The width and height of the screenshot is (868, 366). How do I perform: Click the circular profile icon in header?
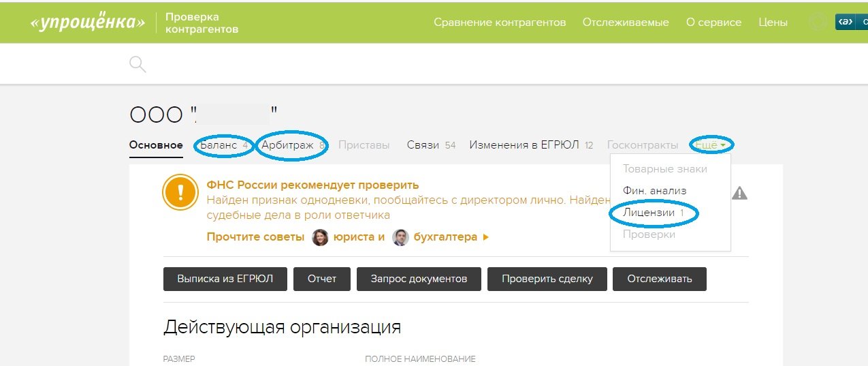coord(817,22)
